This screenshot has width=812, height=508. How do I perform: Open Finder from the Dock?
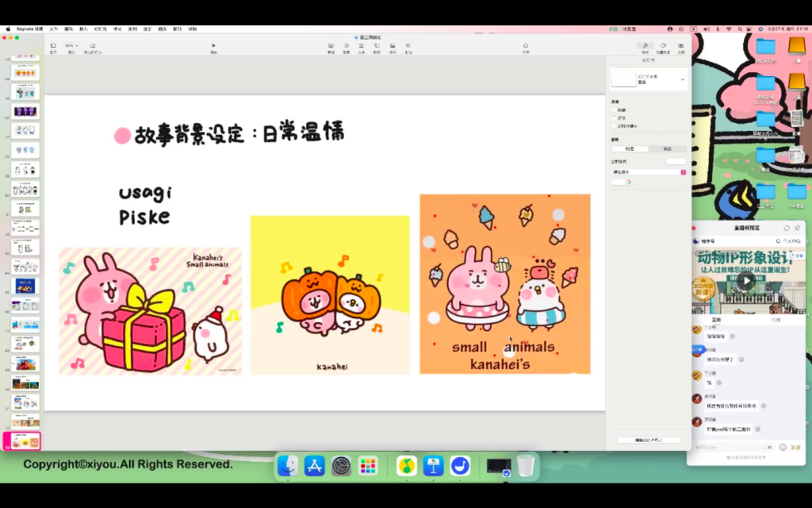pos(288,466)
